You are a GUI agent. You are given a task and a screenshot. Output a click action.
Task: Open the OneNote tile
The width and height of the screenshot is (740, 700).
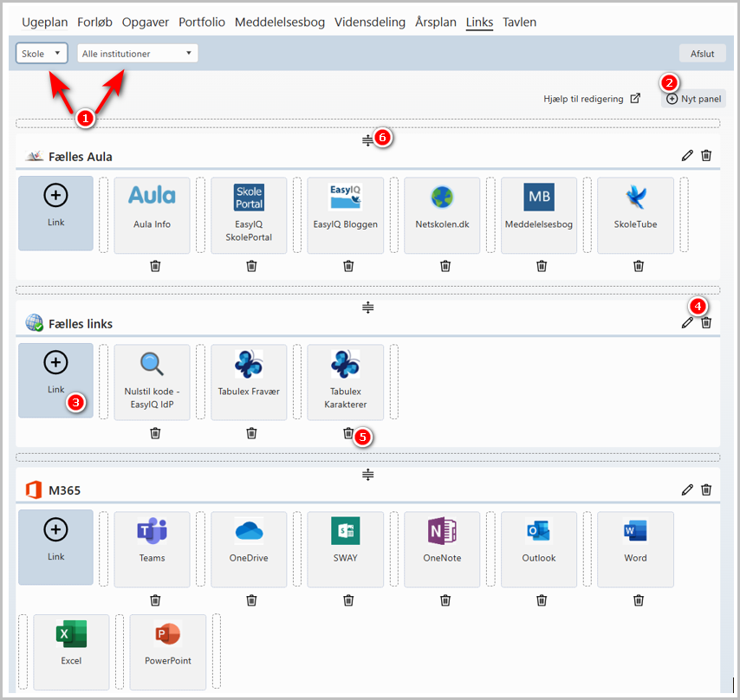[442, 549]
